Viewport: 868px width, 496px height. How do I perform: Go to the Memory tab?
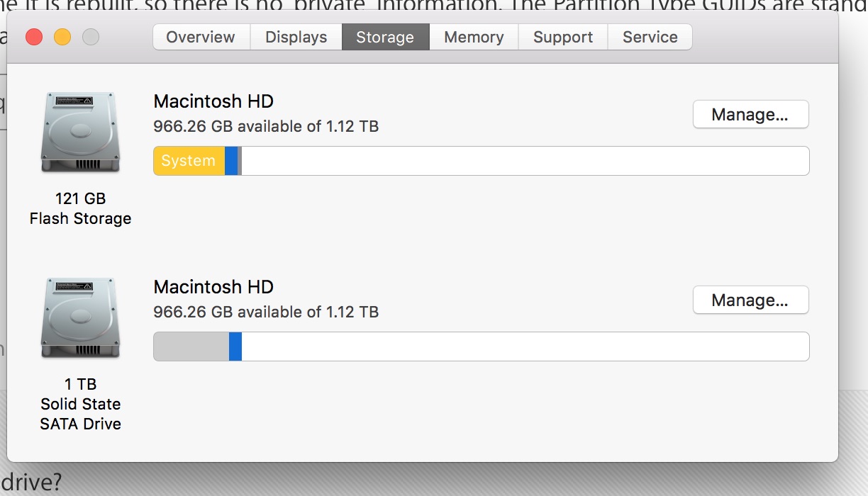point(474,37)
